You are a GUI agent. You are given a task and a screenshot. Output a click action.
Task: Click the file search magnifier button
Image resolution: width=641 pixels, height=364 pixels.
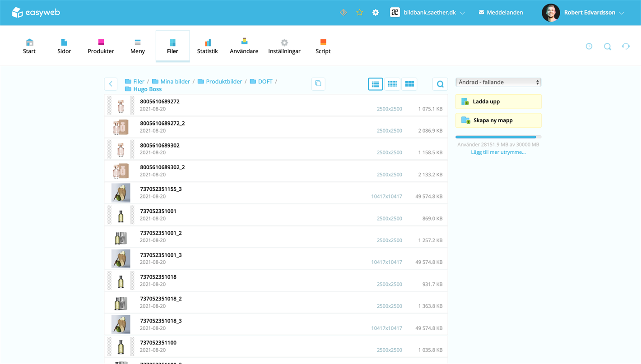coord(440,84)
